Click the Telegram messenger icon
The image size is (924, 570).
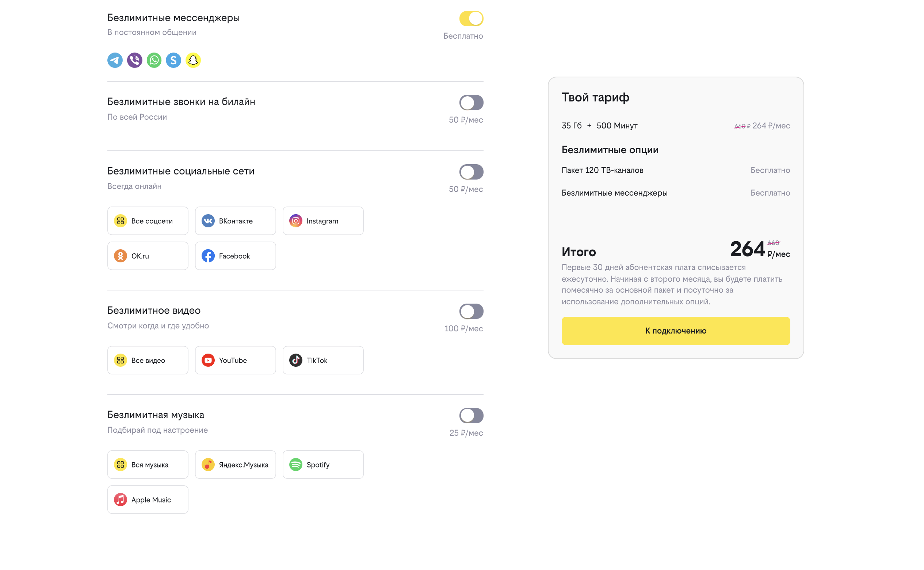tap(115, 60)
